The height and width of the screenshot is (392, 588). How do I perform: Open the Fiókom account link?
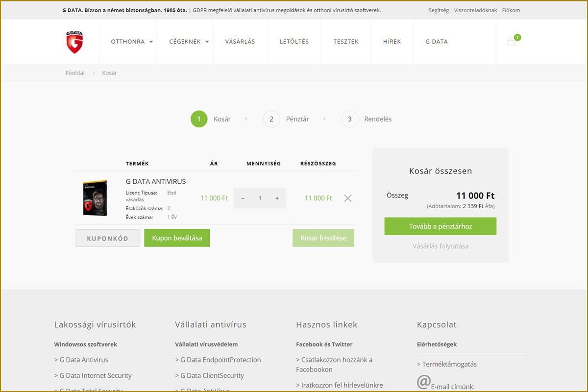pos(511,10)
